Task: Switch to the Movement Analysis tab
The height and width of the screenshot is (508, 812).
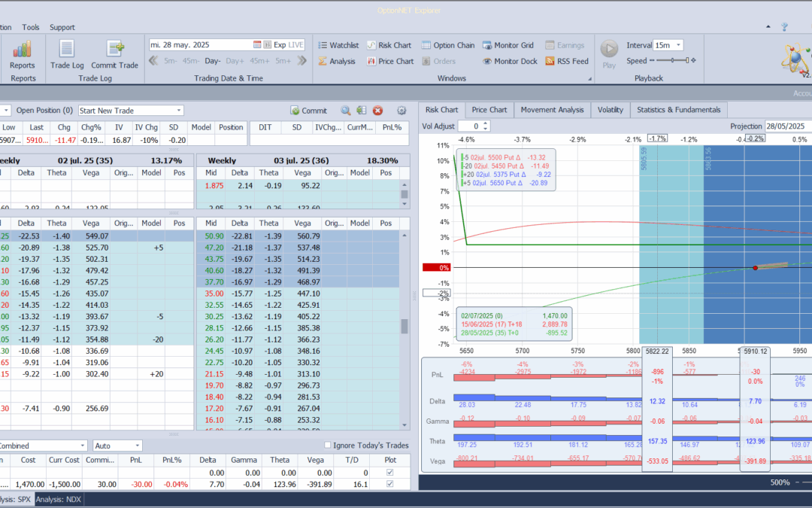Action: coord(552,110)
